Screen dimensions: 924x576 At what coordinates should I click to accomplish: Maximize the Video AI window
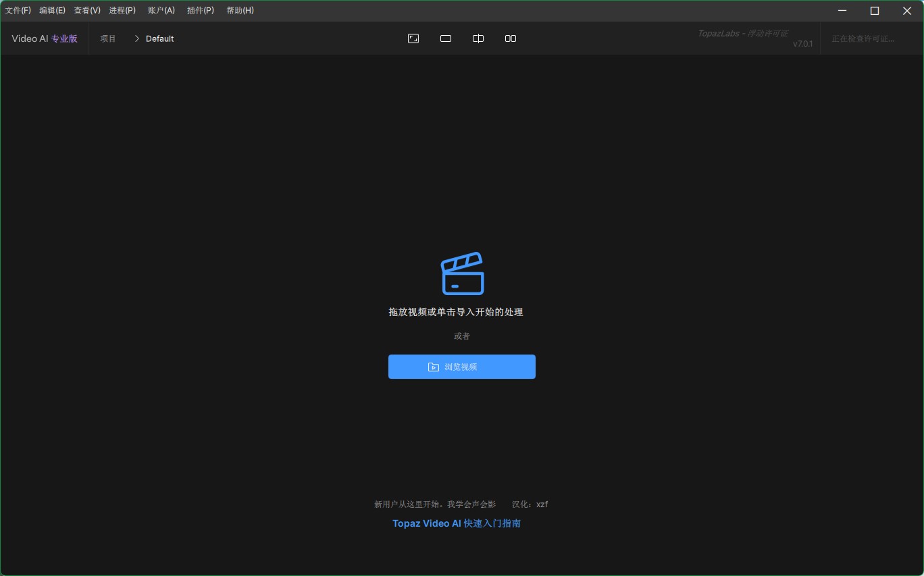tap(875, 10)
